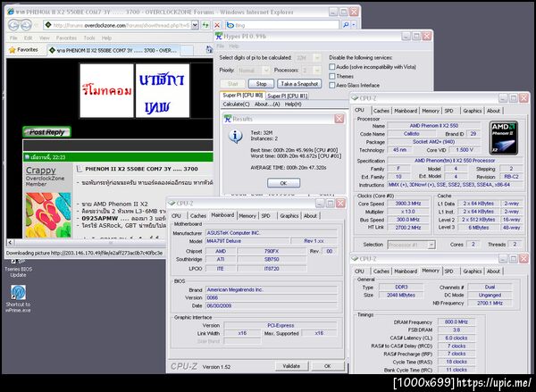Click the CPU-Z Mainboard window title icon
This screenshot has width=536, height=392.
pos(172,204)
